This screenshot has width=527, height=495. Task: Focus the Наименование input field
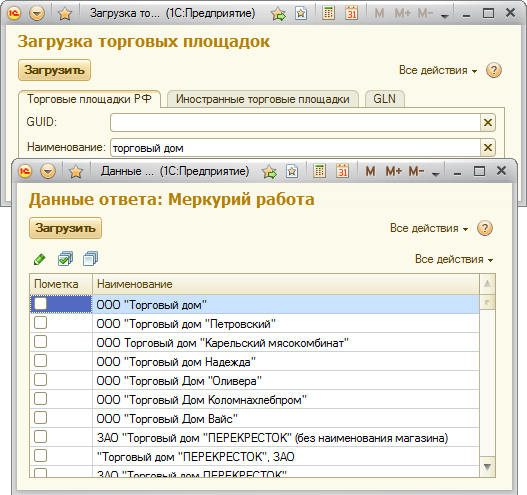pyautogui.click(x=295, y=148)
